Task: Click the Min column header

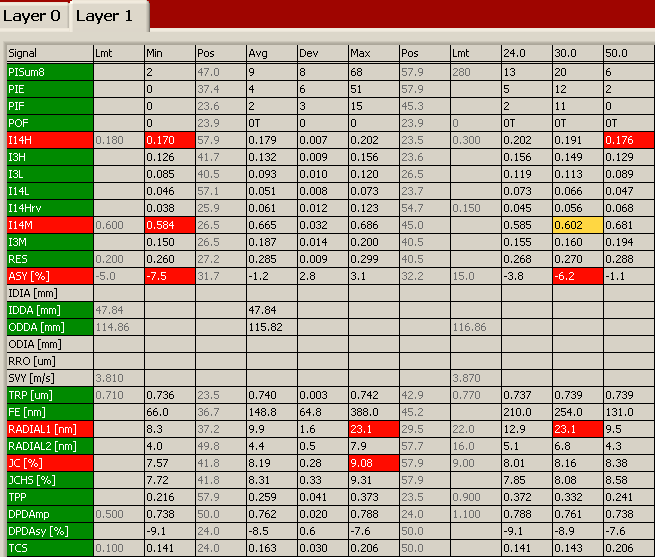Action: coord(170,53)
